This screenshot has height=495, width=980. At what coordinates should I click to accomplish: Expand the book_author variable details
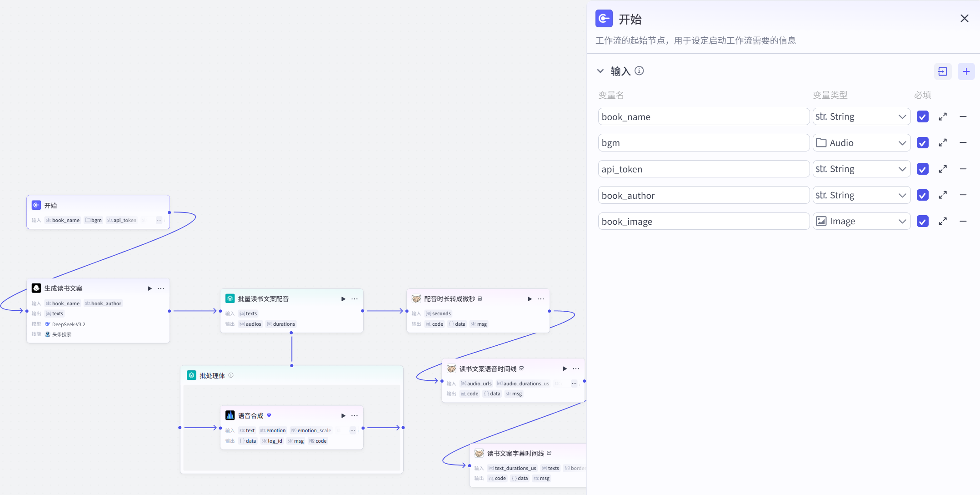943,195
